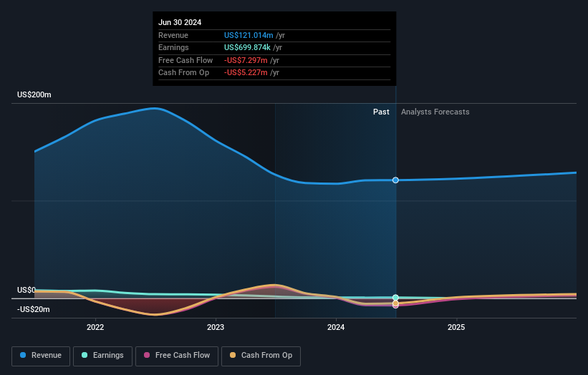Image resolution: width=588 pixels, height=375 pixels.
Task: Click the blue Revenue legend dot
Action: [23, 355]
